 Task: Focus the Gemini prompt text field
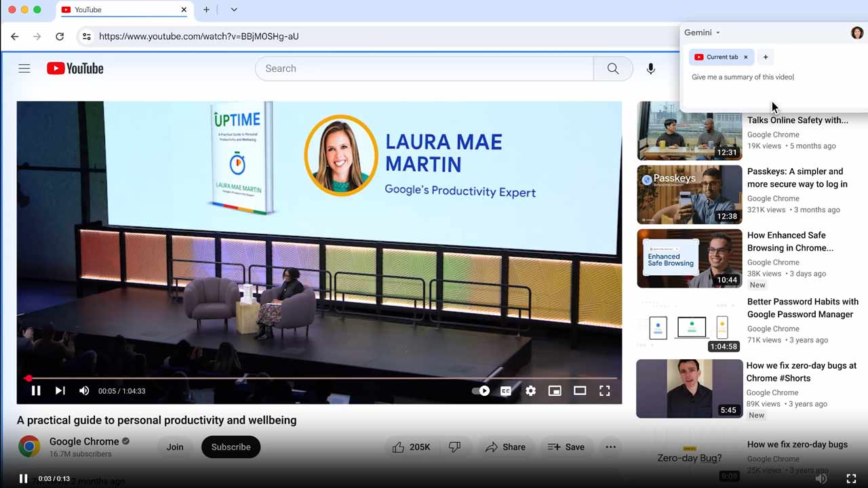[x=773, y=77]
